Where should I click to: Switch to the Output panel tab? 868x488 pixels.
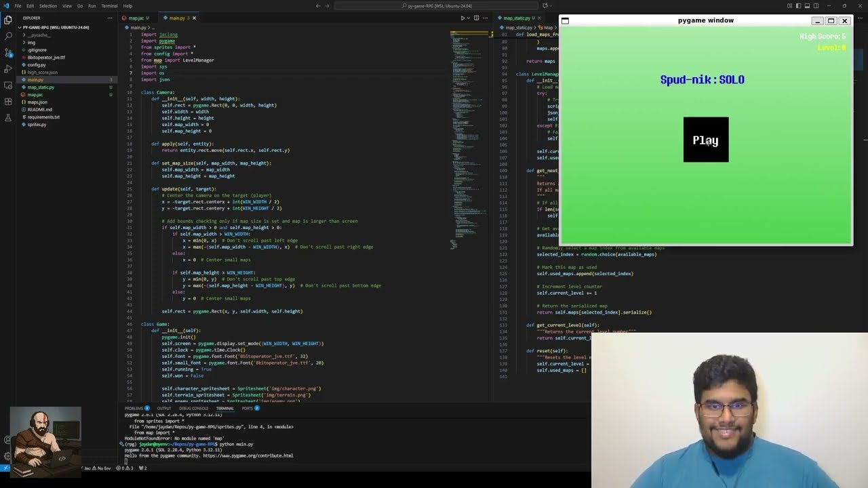[164, 408]
